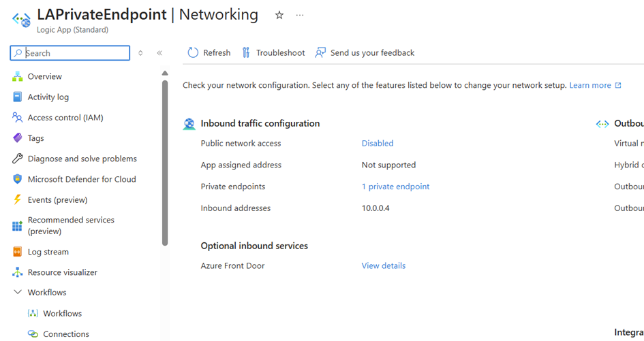Viewport: 644px width, 341px height.
Task: Open the more options ellipsis in header
Action: 300,15
